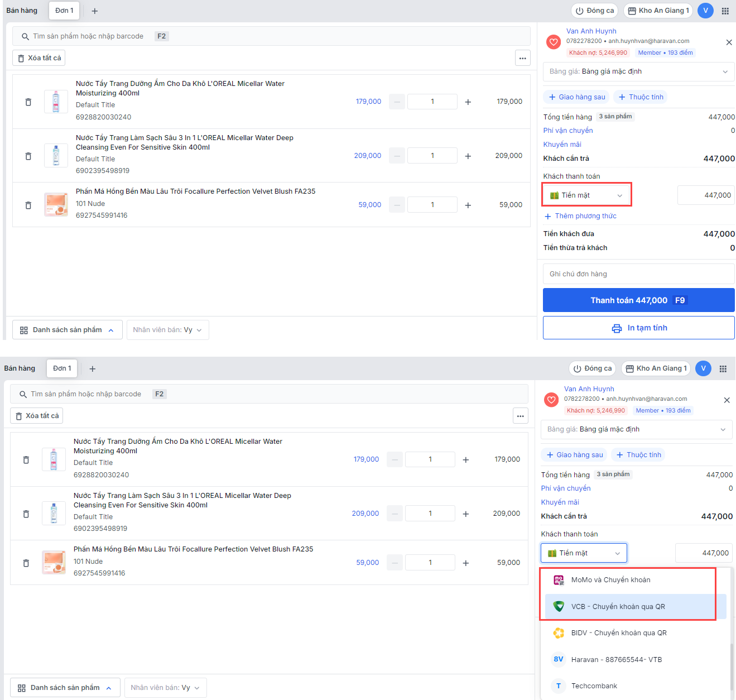Delete L'OREAL Moisturizing 400ml row in upper list
The height and width of the screenshot is (700, 736).
point(28,102)
